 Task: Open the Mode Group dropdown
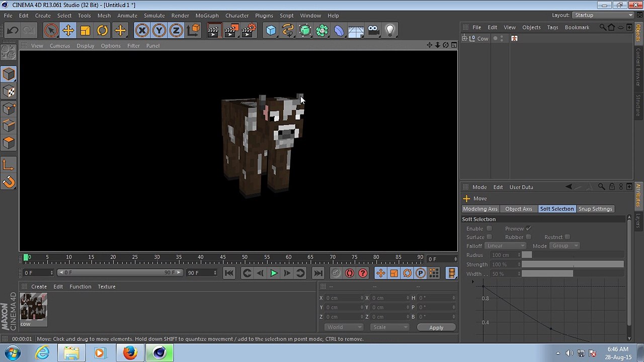point(566,246)
